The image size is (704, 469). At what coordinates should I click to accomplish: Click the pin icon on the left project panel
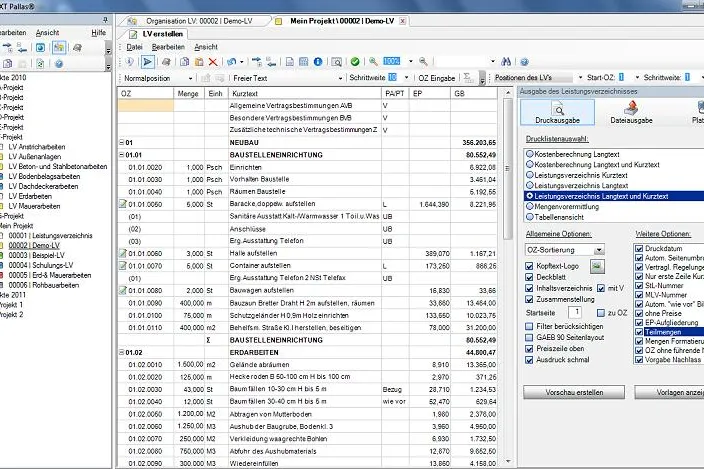105,20
